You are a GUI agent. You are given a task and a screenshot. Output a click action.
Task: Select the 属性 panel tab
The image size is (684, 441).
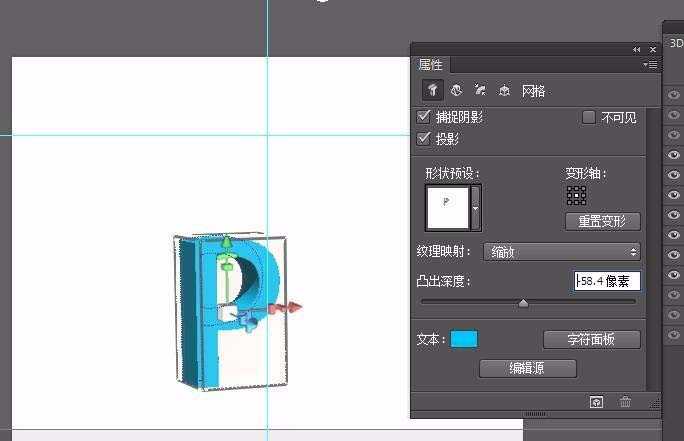(x=431, y=65)
